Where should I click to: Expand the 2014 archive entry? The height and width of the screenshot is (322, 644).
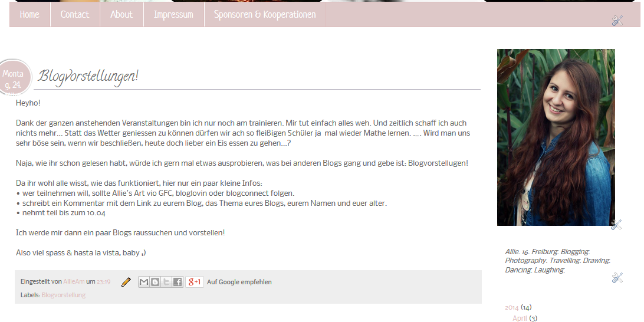click(512, 307)
